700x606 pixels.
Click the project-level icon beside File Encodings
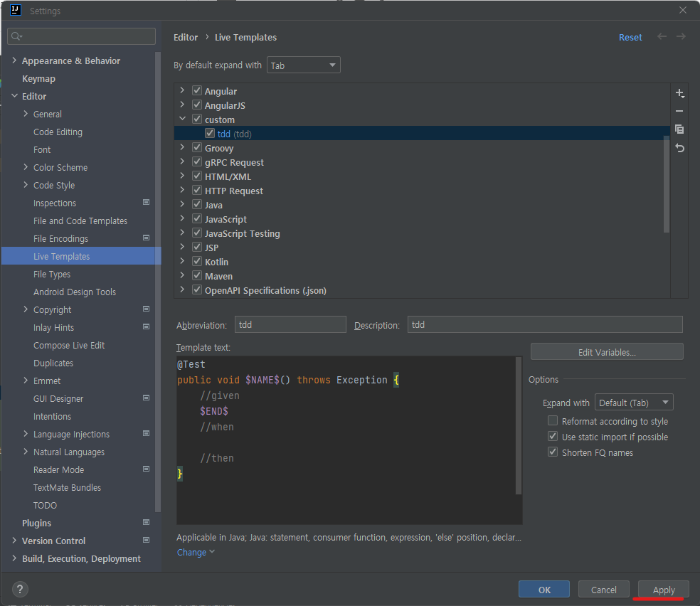146,238
